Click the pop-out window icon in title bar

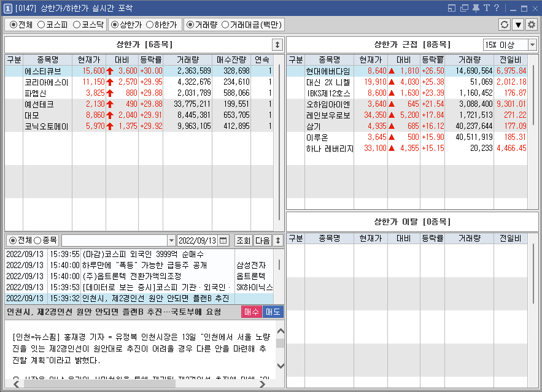464,8
